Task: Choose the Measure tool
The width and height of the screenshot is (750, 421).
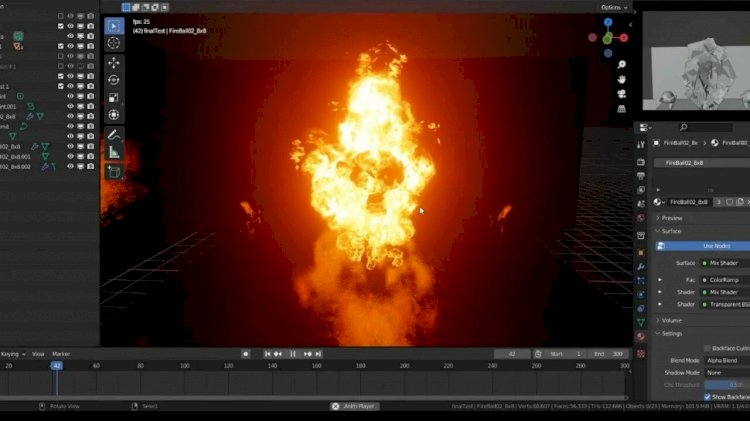Action: point(113,153)
